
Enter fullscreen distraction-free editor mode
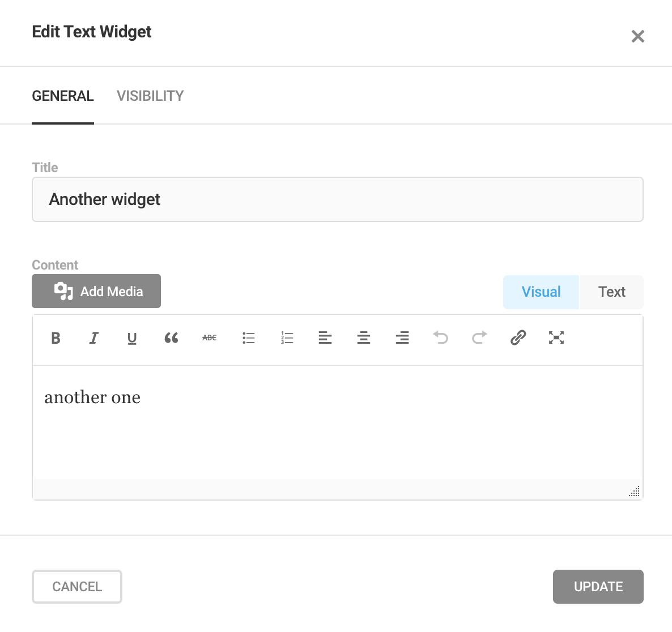pyautogui.click(x=556, y=338)
